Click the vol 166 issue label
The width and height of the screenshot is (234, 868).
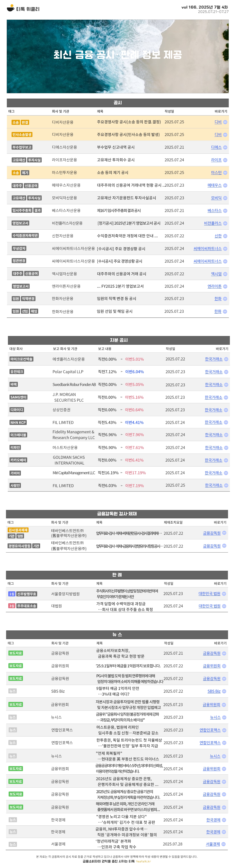point(205,7)
